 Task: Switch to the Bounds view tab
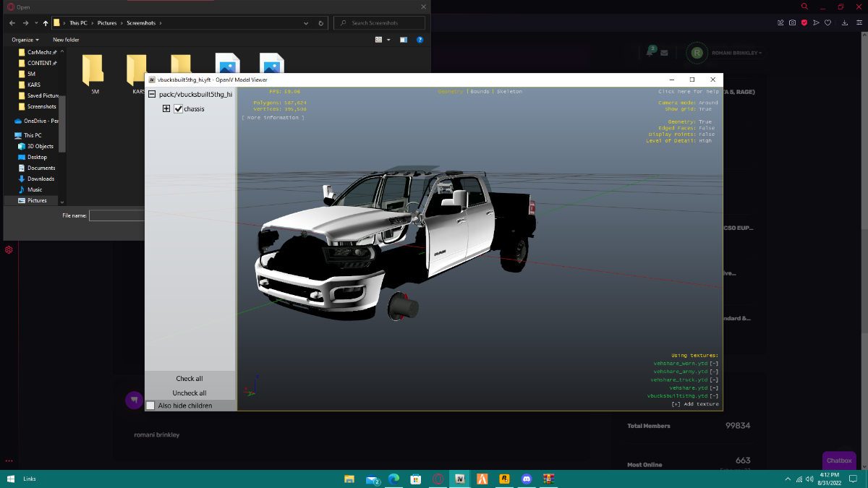480,92
